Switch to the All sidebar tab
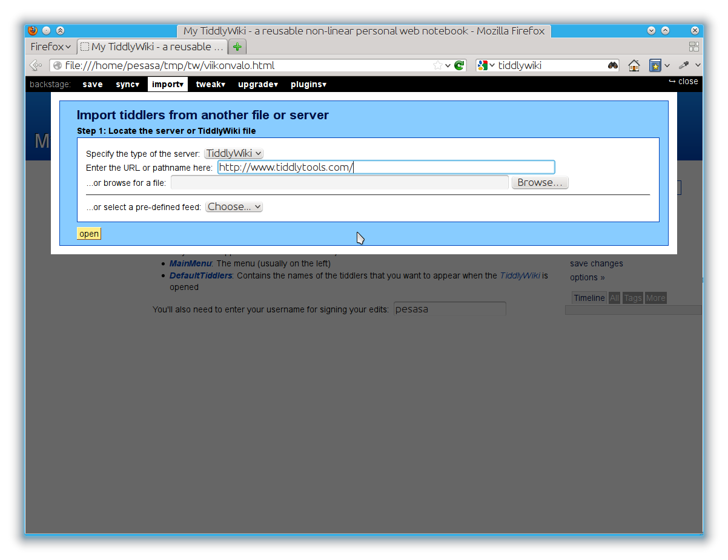 (615, 298)
